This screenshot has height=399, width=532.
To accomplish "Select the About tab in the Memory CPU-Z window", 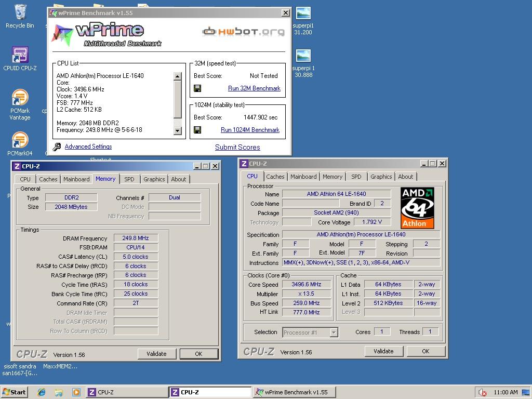I will pos(179,179).
